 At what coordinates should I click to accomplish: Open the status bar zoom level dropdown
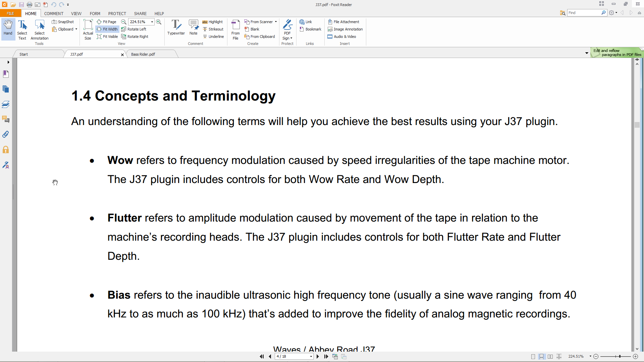coord(590,356)
